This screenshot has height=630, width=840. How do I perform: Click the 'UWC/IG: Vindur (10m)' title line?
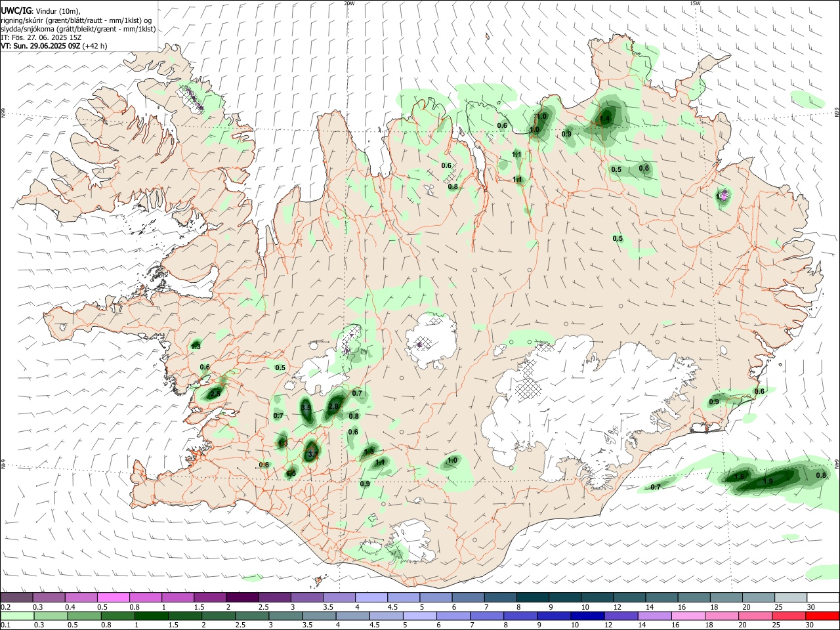(x=41, y=11)
